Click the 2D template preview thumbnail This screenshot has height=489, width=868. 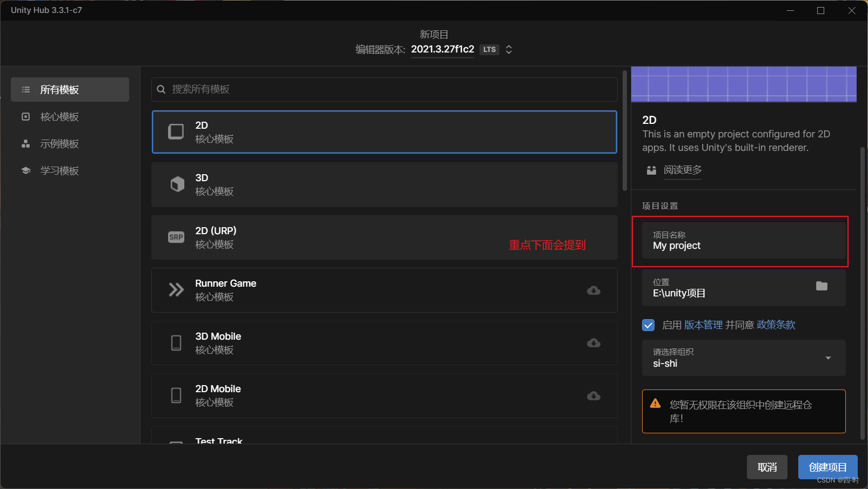click(744, 84)
